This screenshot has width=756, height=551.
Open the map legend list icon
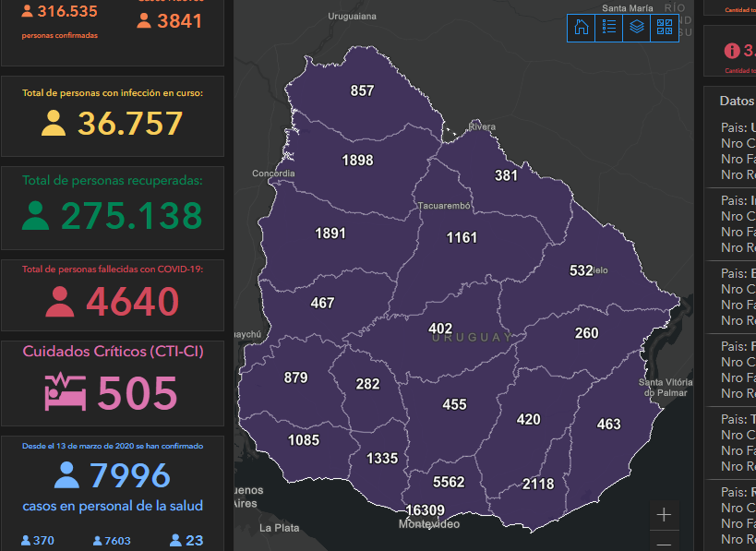point(609,28)
